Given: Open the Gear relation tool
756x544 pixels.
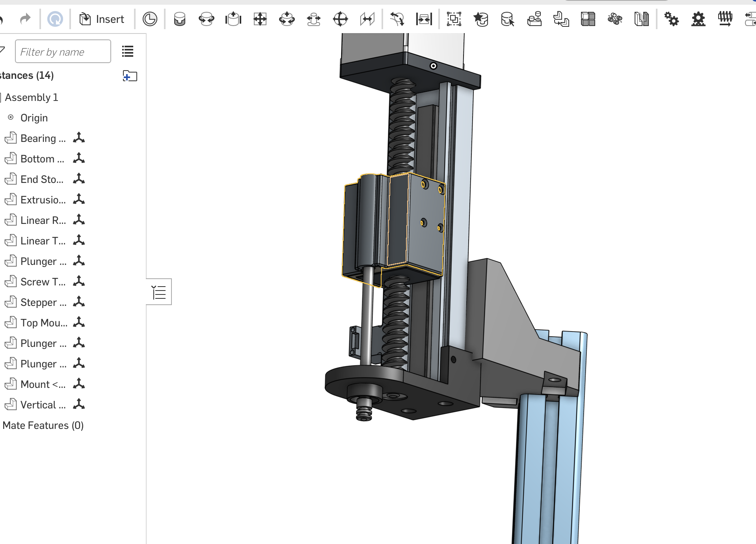Looking at the screenshot, I should (671, 19).
